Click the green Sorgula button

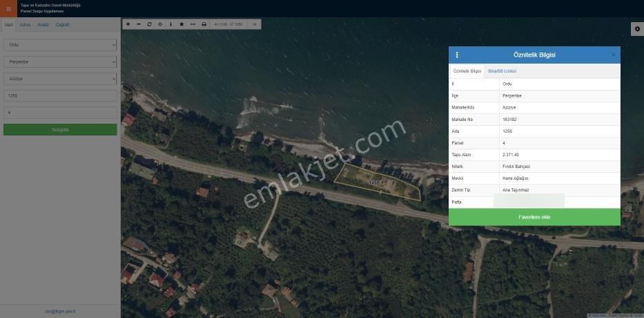coord(60,129)
